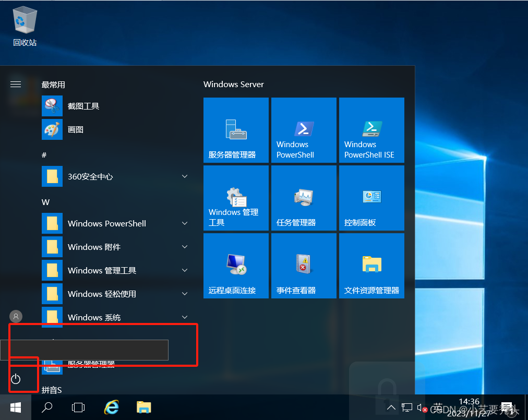Open the Windows 系统 folder entry
The height and width of the screenshot is (420, 528).
pyautogui.click(x=114, y=317)
